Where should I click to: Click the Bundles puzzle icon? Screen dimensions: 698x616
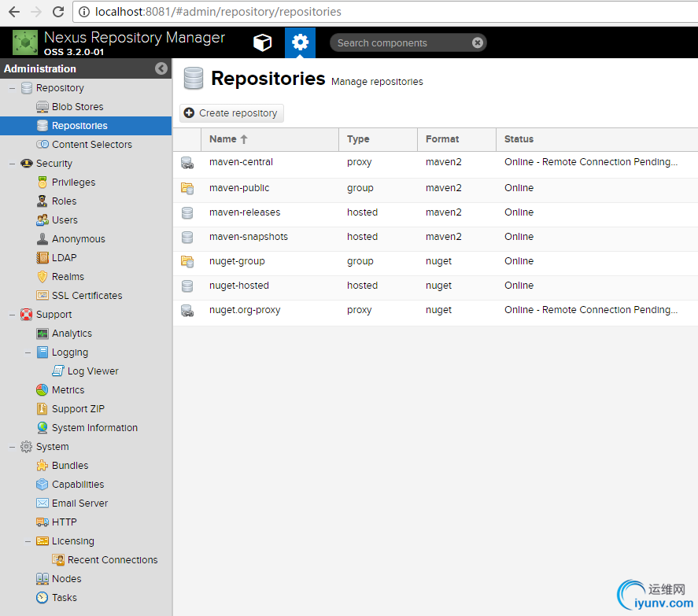42,466
